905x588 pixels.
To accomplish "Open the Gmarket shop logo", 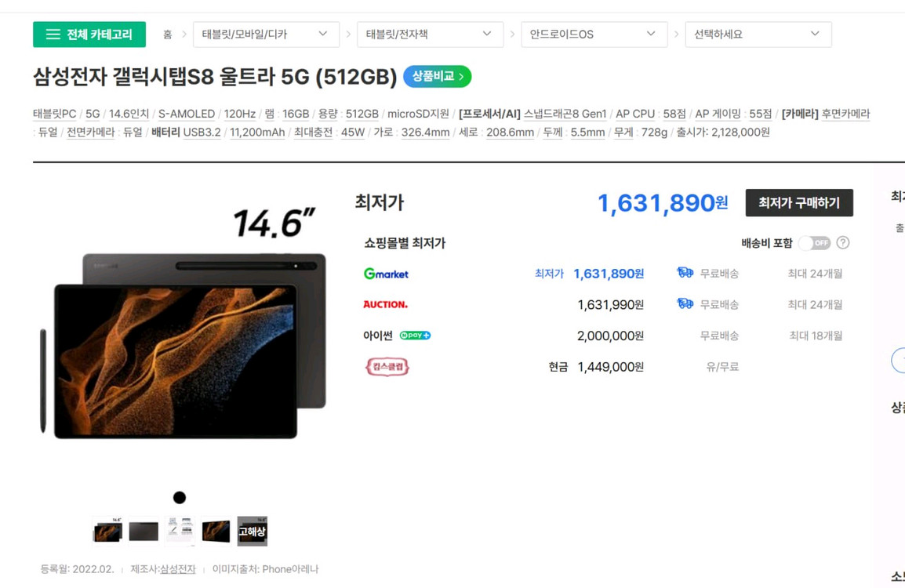I will [386, 274].
